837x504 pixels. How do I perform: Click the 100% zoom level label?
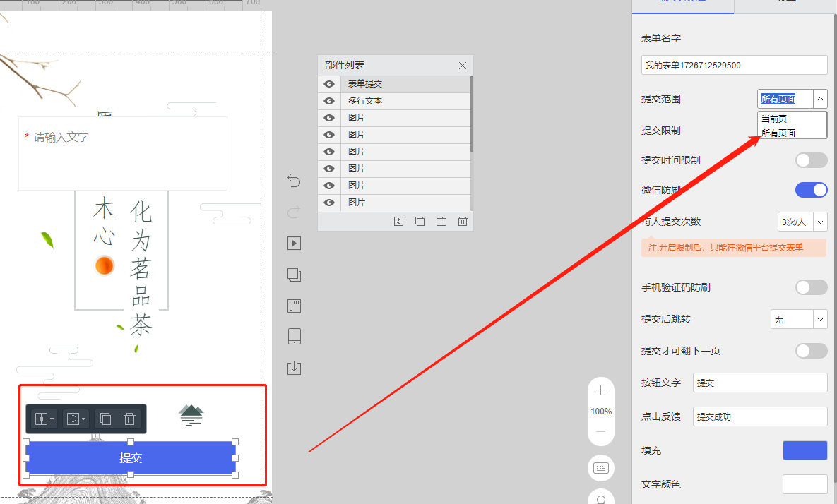pos(601,412)
